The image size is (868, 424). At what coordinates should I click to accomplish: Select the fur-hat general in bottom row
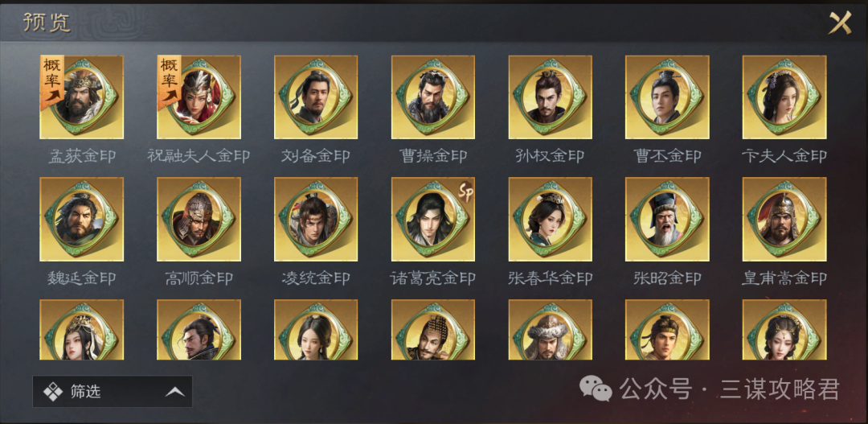coord(551,330)
